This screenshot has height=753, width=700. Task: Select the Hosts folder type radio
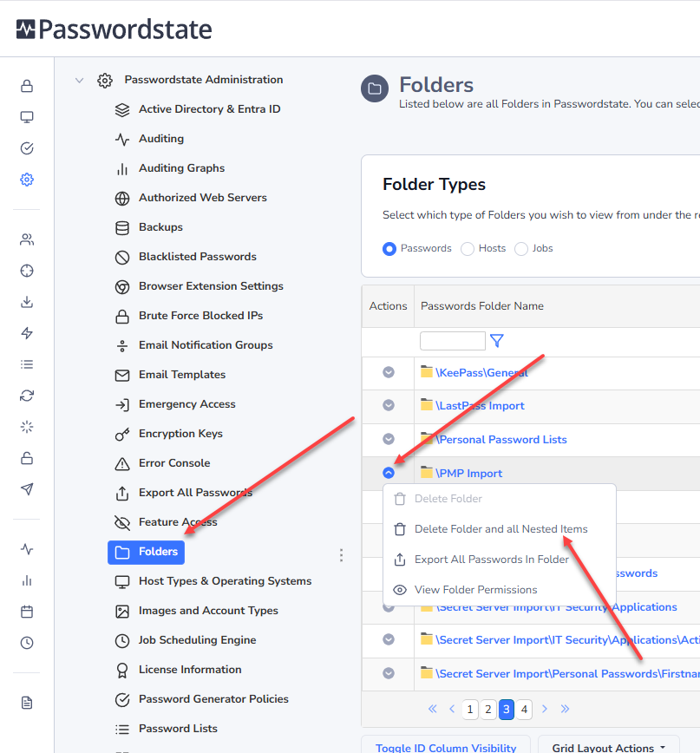[468, 249]
